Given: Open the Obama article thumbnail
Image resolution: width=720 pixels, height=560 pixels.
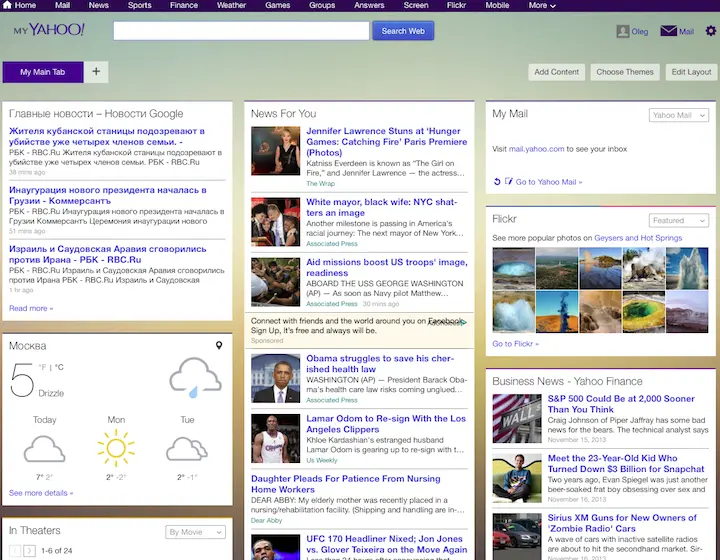Looking at the screenshot, I should (276, 379).
